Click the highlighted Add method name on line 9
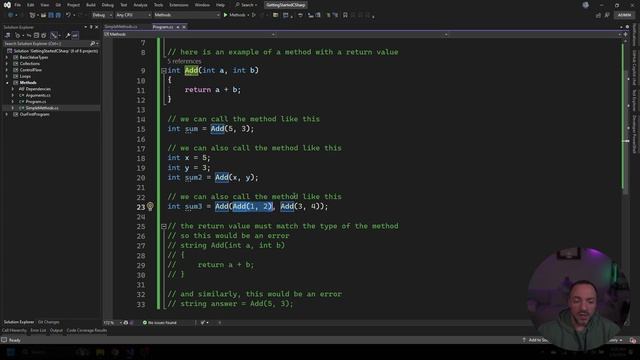Image resolution: width=640 pixels, height=360 pixels. coord(191,71)
